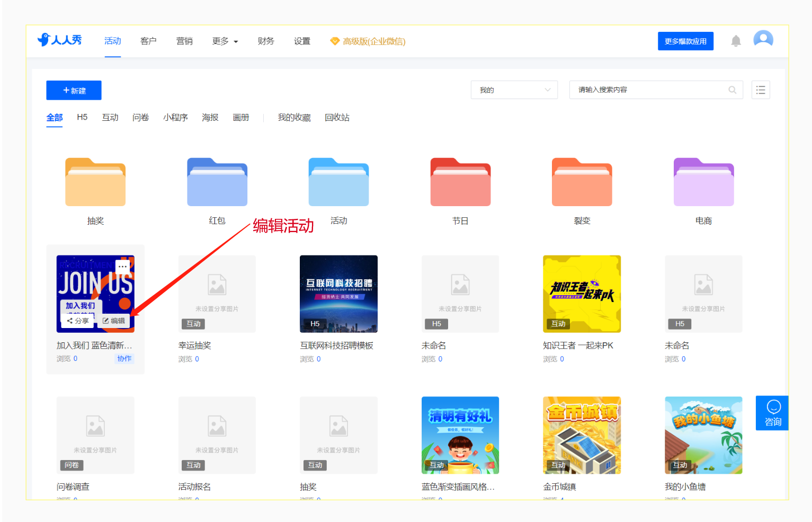This screenshot has width=812, height=522.
Task: Open the 知识王者 一起来PK thumbnail
Action: point(582,294)
